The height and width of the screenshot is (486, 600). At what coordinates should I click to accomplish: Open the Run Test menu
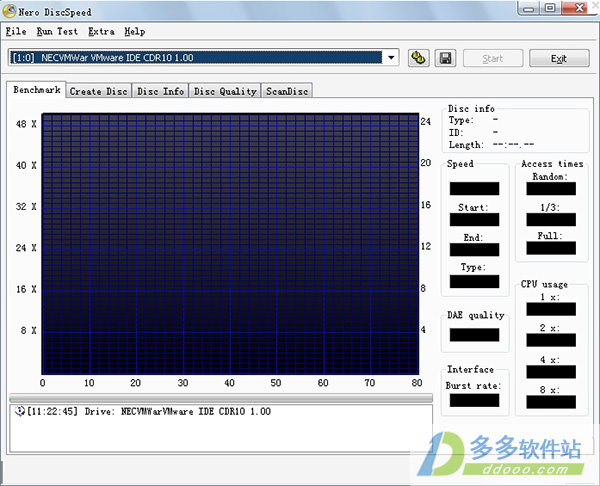click(57, 31)
